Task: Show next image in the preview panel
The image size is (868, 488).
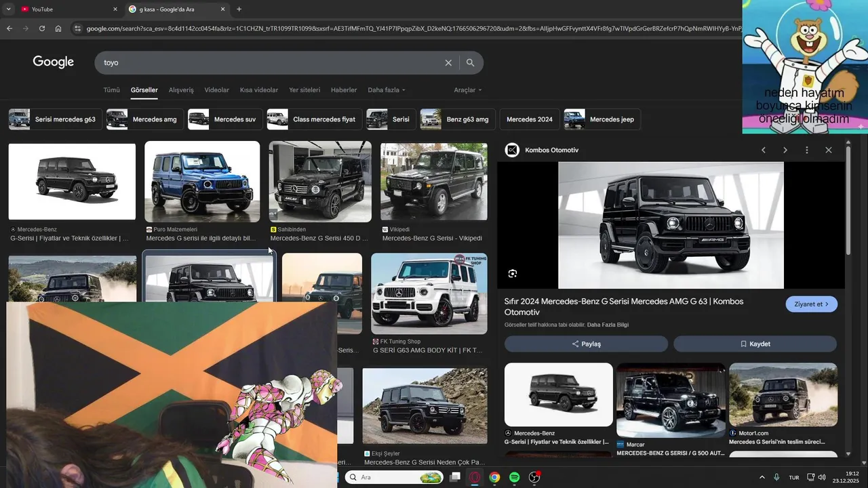Action: (x=785, y=150)
